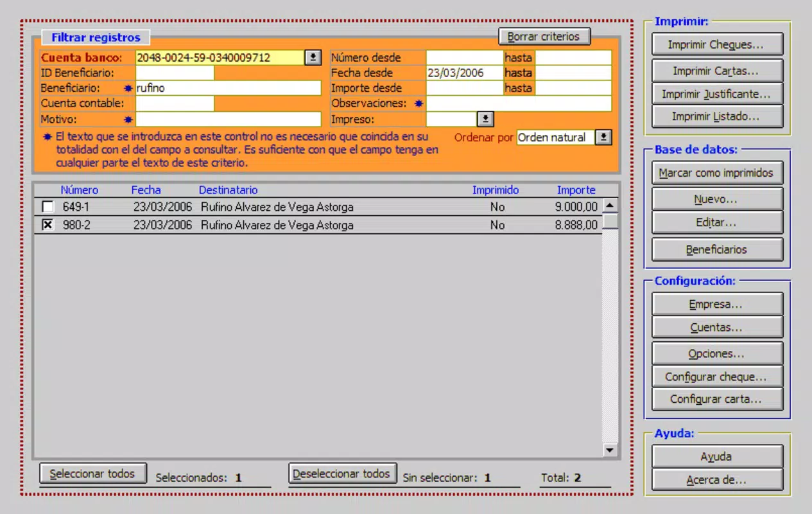Open Empresa configuration
The image size is (812, 514).
(717, 304)
